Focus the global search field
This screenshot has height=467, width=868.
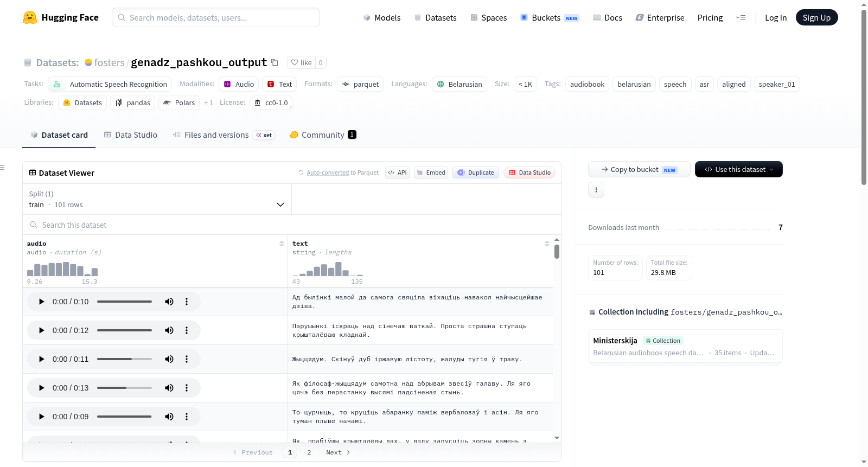(x=216, y=17)
